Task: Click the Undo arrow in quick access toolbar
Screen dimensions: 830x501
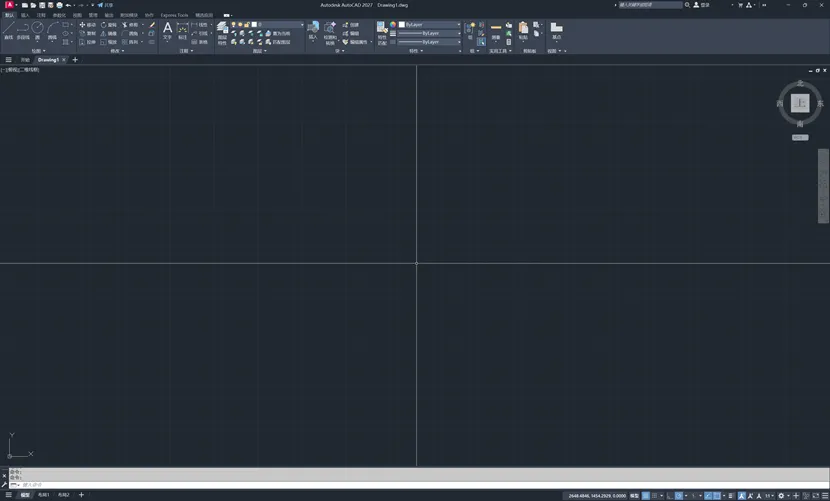Action: [68, 5]
